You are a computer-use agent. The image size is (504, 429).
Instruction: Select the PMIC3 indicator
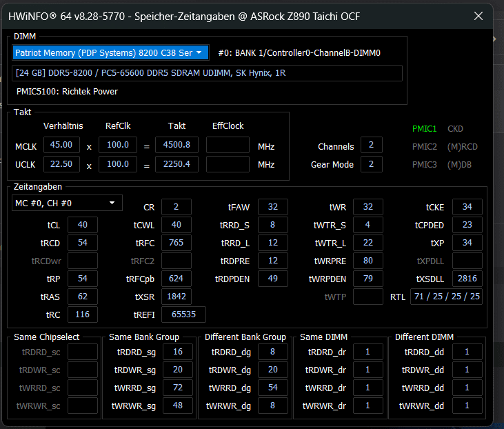pos(424,165)
